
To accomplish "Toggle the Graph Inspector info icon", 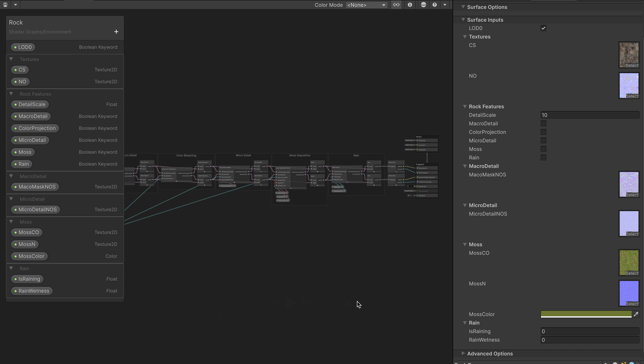I will [x=410, y=5].
